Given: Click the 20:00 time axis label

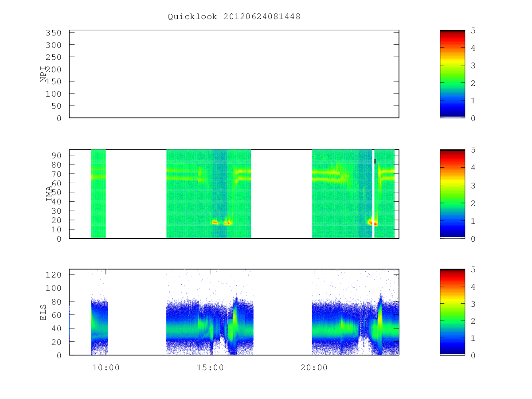Looking at the screenshot, I should (x=314, y=368).
